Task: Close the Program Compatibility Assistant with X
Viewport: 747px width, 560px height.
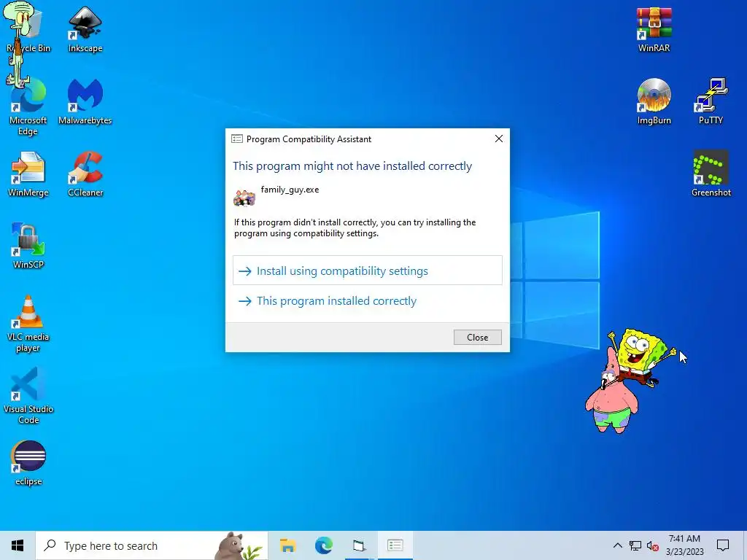Action: [499, 139]
